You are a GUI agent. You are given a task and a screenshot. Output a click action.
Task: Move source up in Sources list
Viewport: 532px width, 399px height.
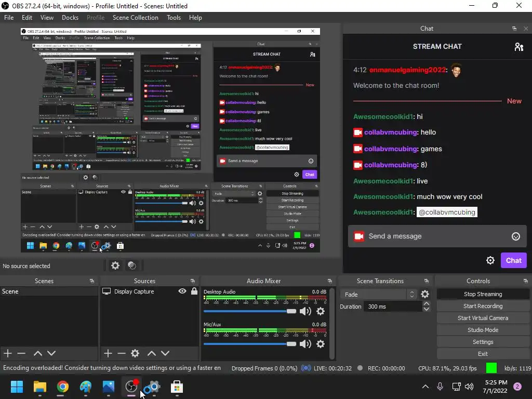tap(151, 353)
